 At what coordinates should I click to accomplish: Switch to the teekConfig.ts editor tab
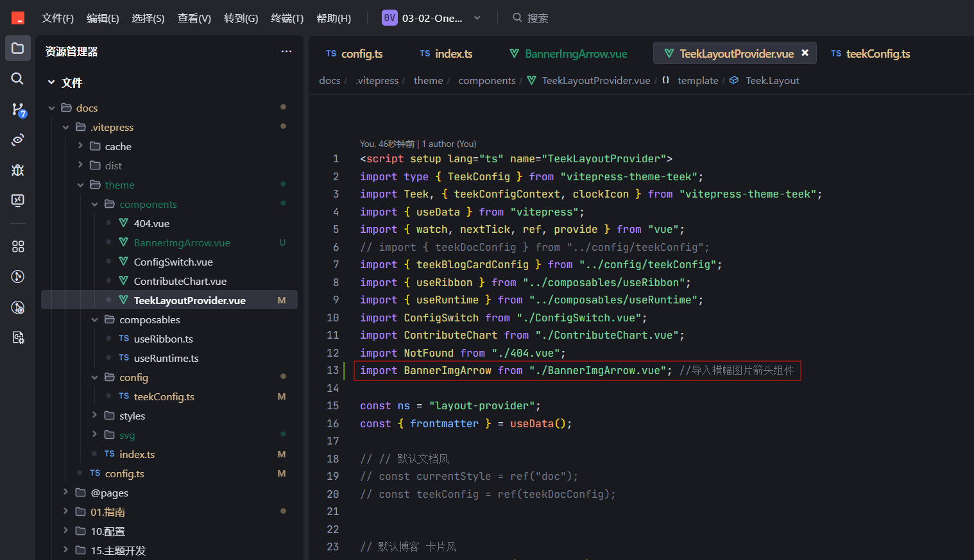tap(871, 53)
